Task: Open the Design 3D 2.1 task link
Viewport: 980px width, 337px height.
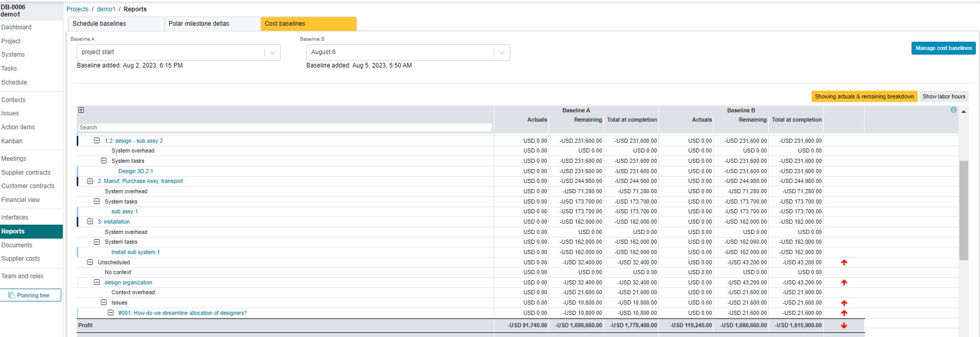Action: point(135,171)
